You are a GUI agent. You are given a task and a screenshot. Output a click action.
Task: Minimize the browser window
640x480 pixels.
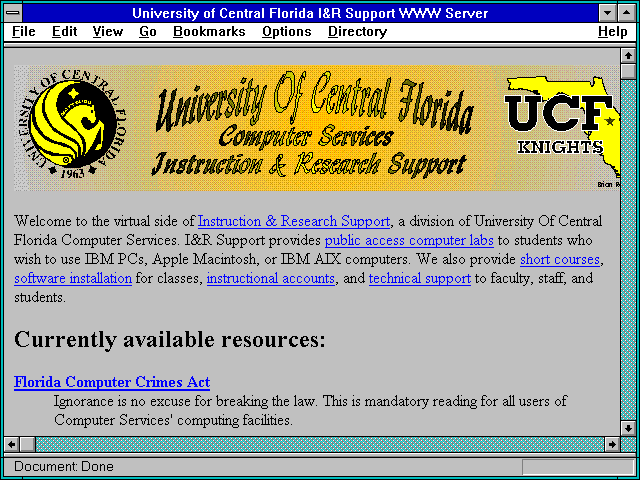pyautogui.click(x=607, y=13)
